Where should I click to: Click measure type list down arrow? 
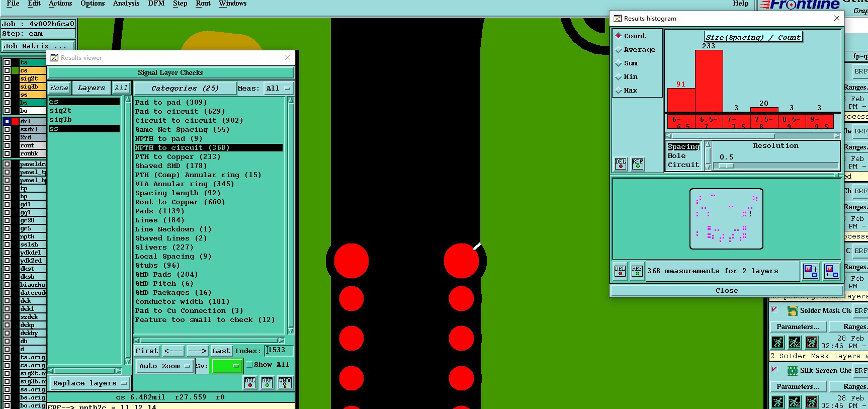tap(708, 167)
